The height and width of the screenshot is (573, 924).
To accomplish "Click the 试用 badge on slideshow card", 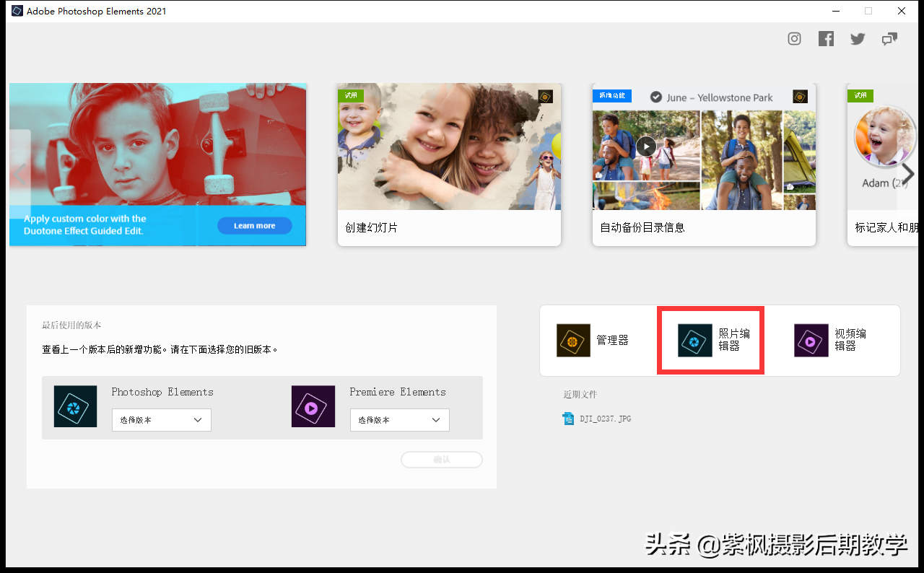I will [x=351, y=95].
